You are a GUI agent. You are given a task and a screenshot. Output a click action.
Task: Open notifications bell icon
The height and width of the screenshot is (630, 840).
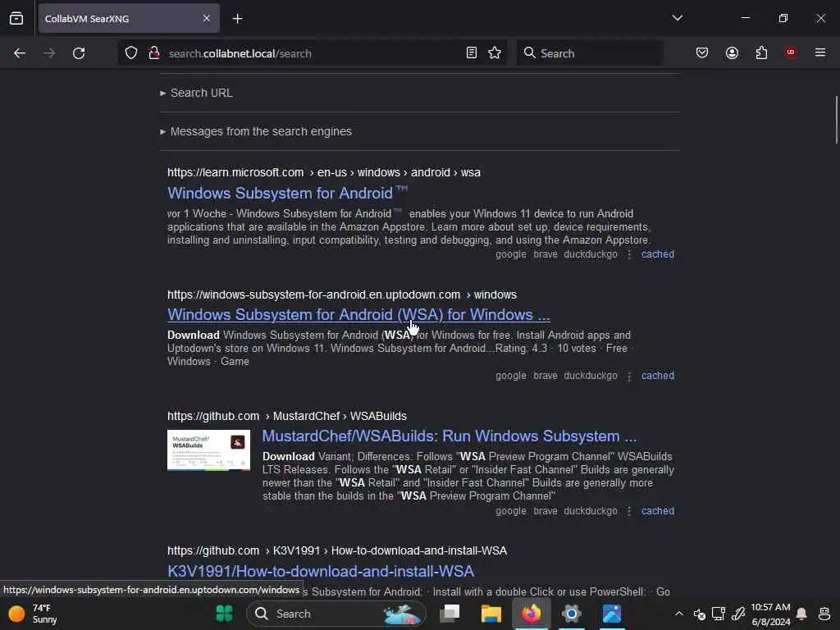tap(801, 614)
